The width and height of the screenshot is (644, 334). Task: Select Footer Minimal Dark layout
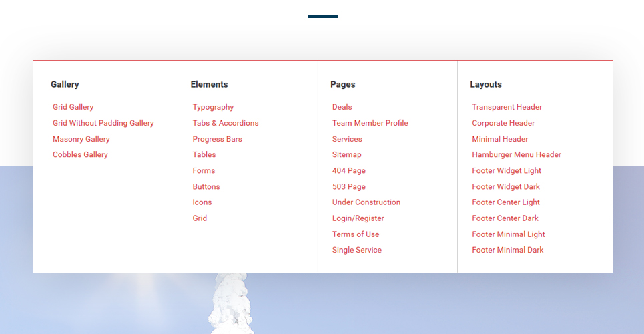tap(508, 250)
